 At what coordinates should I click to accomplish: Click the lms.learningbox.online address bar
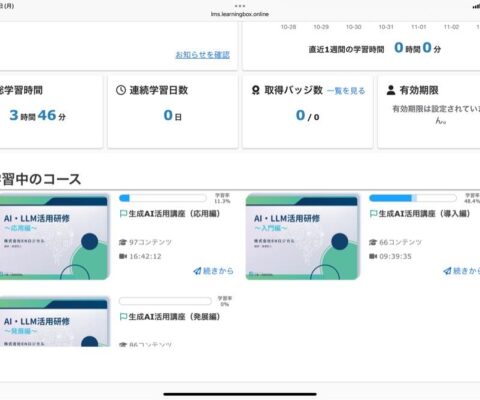[240, 14]
